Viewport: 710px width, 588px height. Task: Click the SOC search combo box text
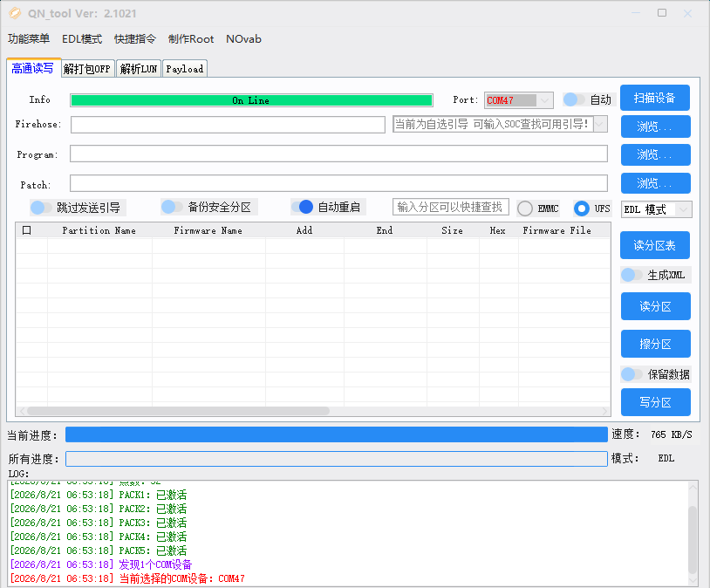(x=493, y=124)
